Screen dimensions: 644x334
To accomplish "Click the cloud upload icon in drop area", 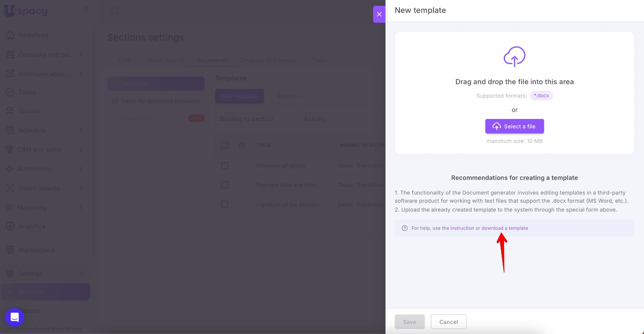I will coord(514,57).
